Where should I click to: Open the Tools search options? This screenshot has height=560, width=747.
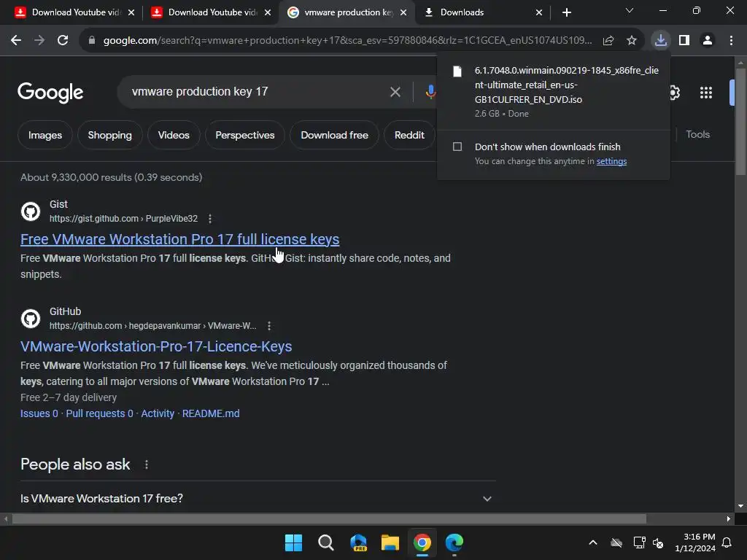pyautogui.click(x=697, y=134)
